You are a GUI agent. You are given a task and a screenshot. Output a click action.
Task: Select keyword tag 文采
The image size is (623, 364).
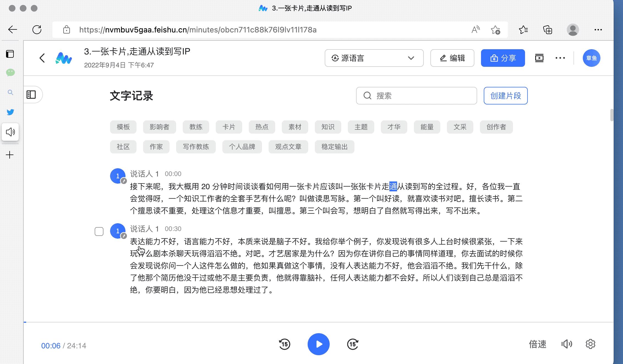tap(460, 127)
